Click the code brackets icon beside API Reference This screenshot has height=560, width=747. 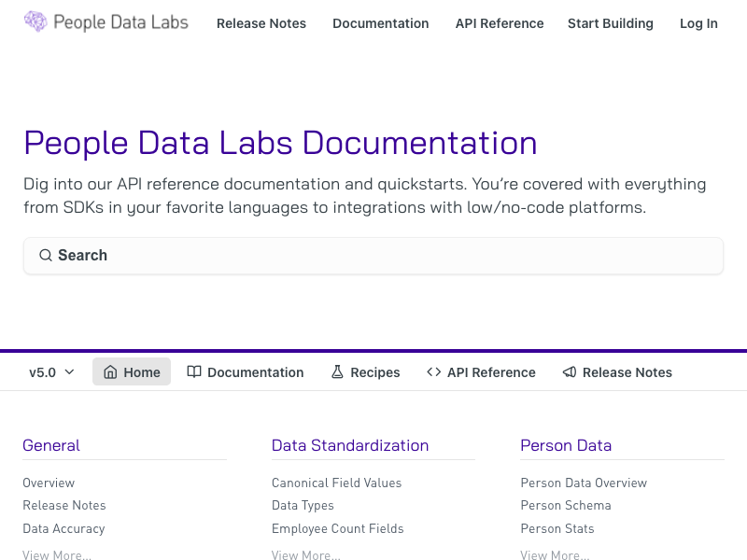tap(433, 371)
